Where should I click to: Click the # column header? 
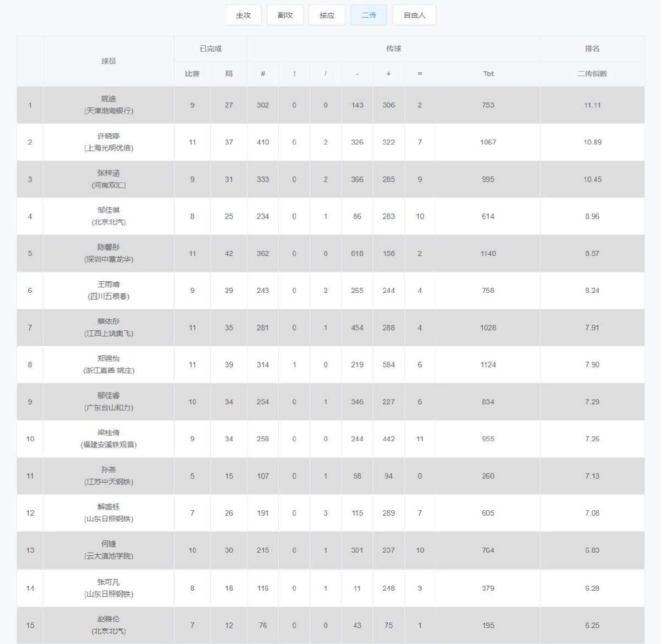[263, 74]
